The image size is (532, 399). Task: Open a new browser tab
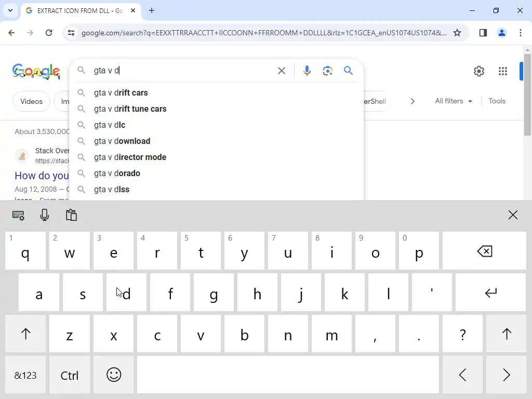coord(152,10)
